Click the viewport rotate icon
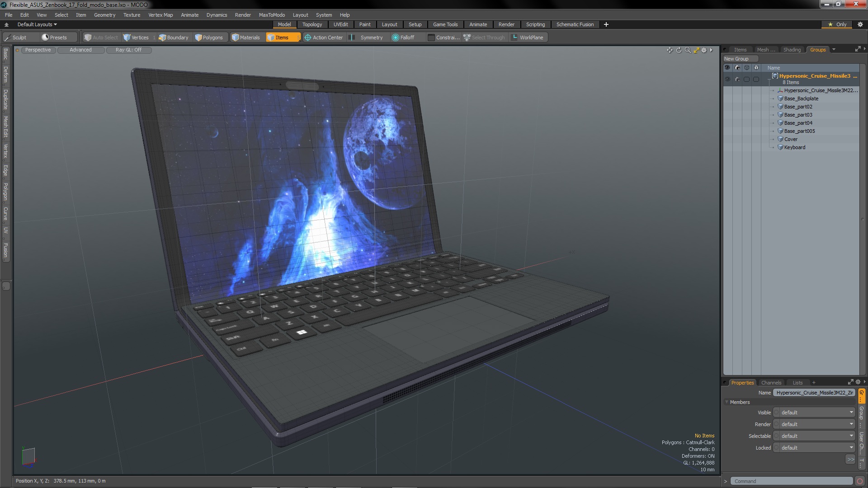The width and height of the screenshot is (868, 488). (679, 50)
